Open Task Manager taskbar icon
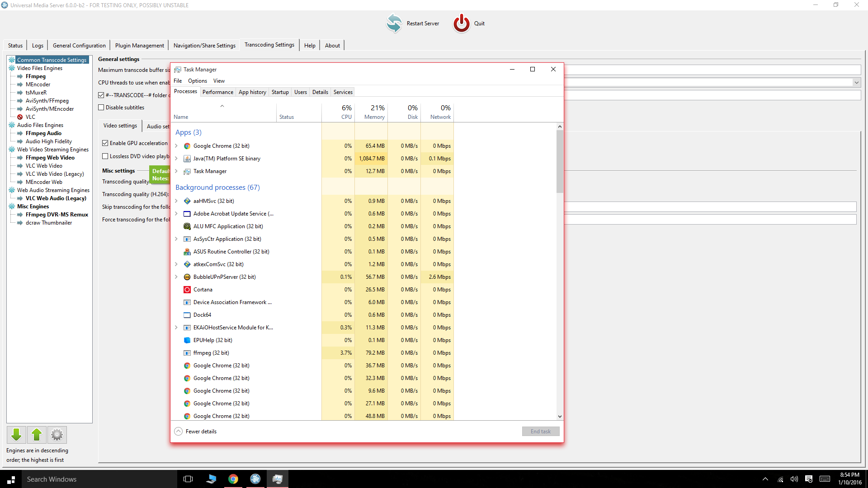 [x=278, y=479]
